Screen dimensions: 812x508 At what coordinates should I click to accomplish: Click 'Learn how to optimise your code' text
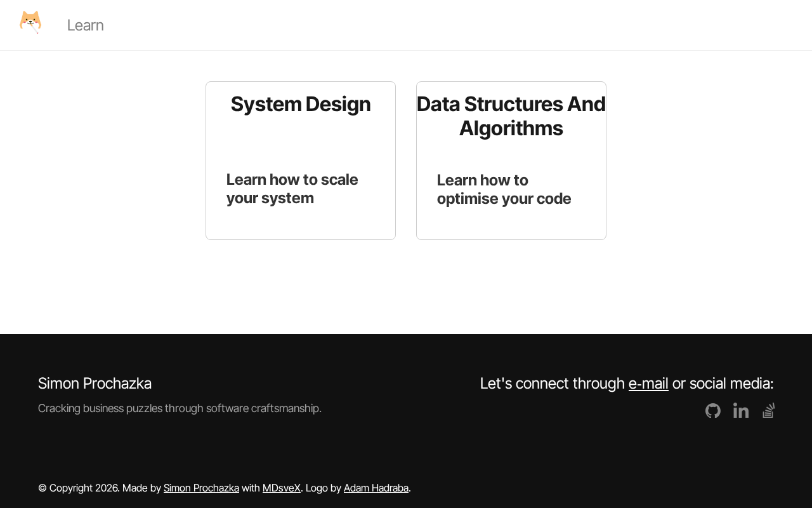click(504, 189)
